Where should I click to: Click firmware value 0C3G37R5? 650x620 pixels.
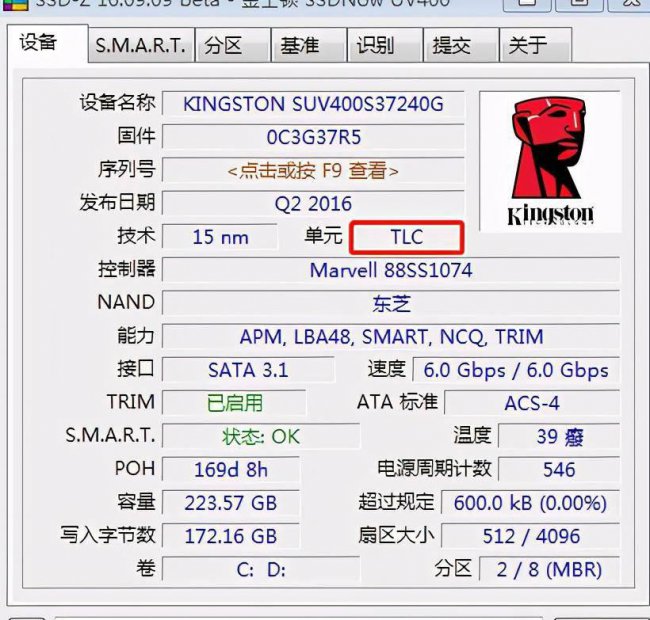(313, 137)
